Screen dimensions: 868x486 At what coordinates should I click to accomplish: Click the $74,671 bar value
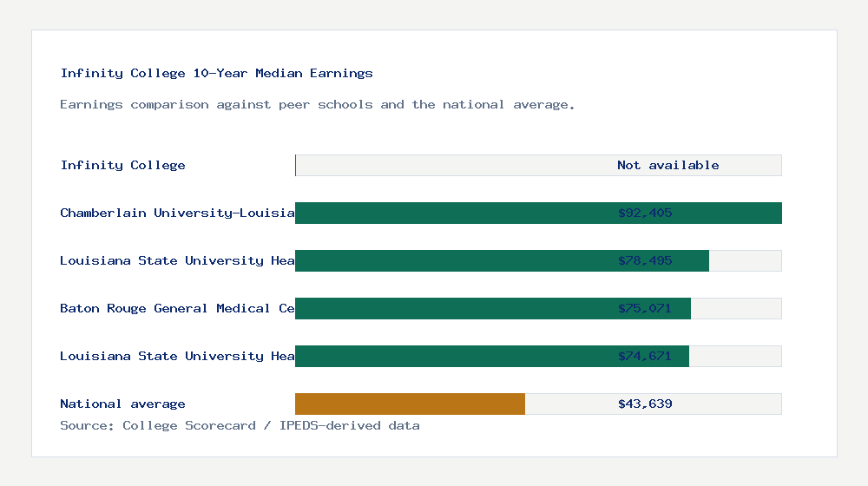click(x=645, y=356)
